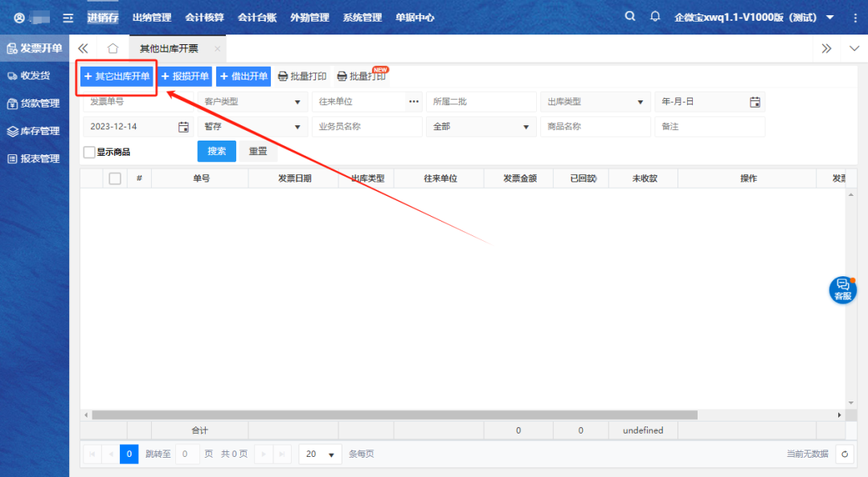Close the 其他出库开票 tab
This screenshot has width=868, height=477.
218,49
